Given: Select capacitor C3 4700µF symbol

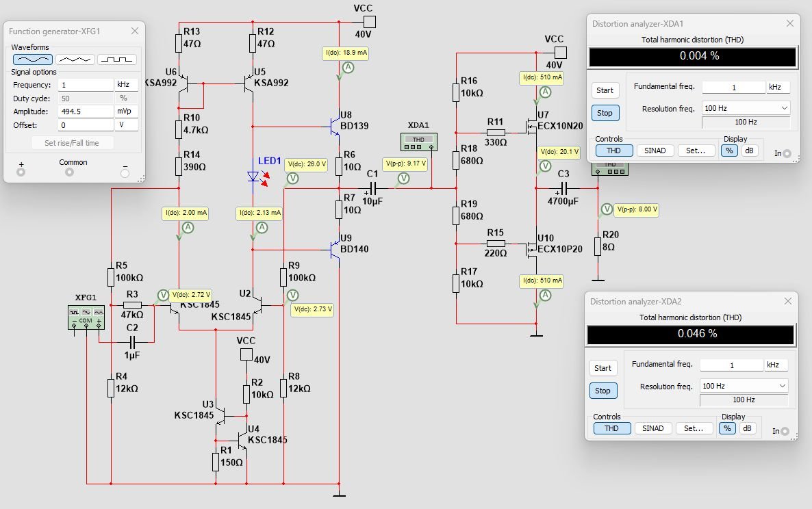Looking at the screenshot, I should pyautogui.click(x=564, y=188).
